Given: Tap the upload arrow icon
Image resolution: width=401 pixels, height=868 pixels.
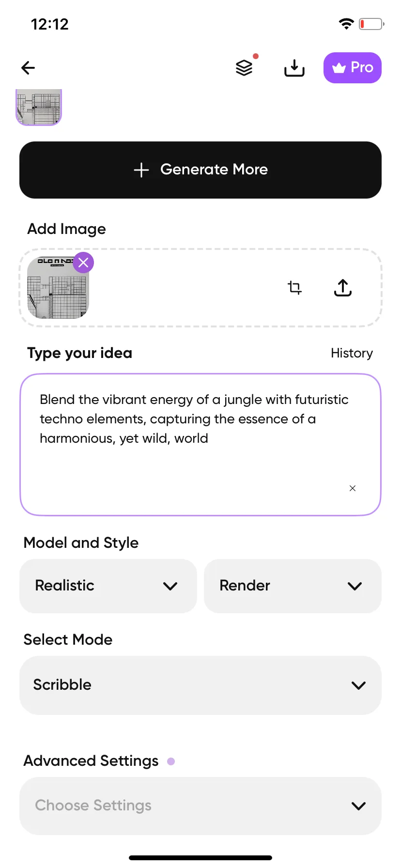Looking at the screenshot, I should tap(343, 288).
